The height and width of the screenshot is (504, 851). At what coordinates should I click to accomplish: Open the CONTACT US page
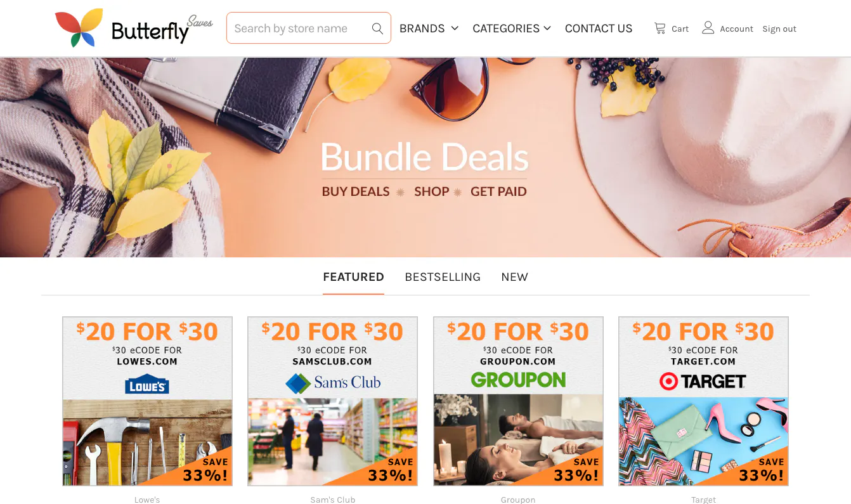tap(599, 29)
